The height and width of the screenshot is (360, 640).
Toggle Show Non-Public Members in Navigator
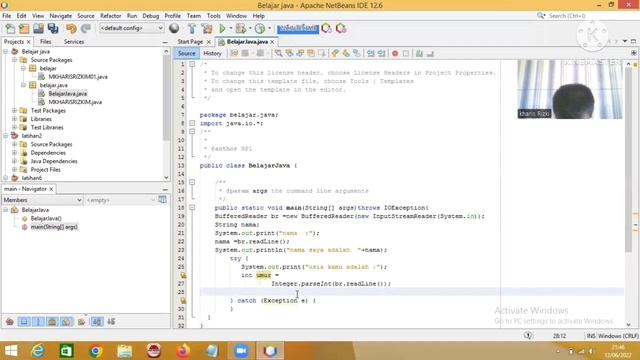(52, 322)
